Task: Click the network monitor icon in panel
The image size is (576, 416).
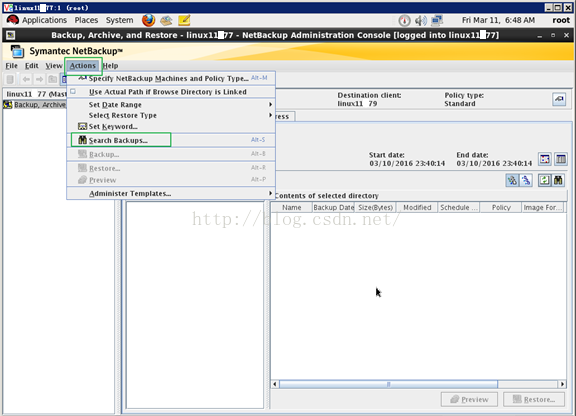Action: pyautogui.click(x=437, y=21)
